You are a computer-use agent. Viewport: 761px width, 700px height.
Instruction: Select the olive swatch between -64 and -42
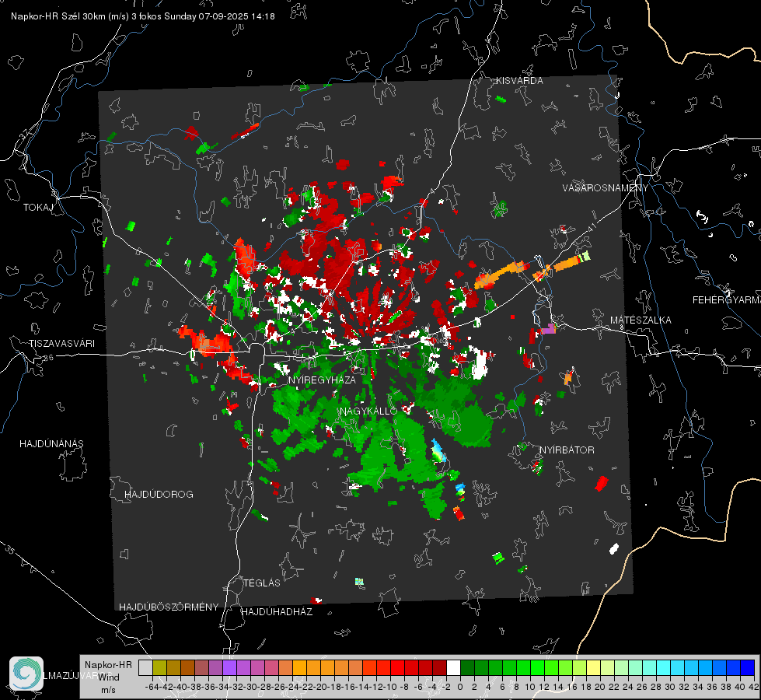coord(159,668)
